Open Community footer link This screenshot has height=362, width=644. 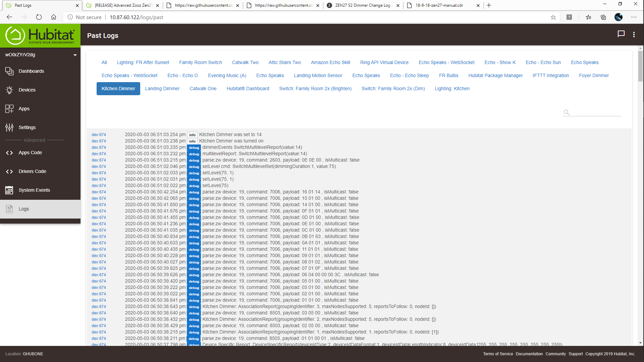tap(555, 354)
